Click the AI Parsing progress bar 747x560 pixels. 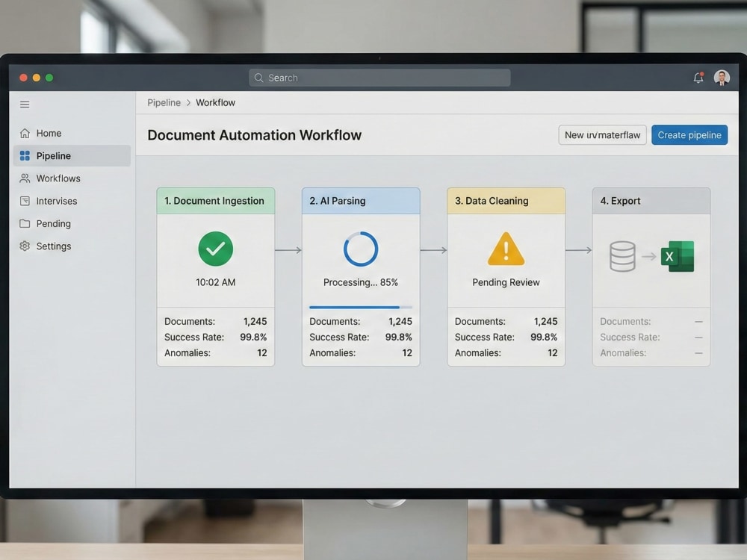point(361,308)
